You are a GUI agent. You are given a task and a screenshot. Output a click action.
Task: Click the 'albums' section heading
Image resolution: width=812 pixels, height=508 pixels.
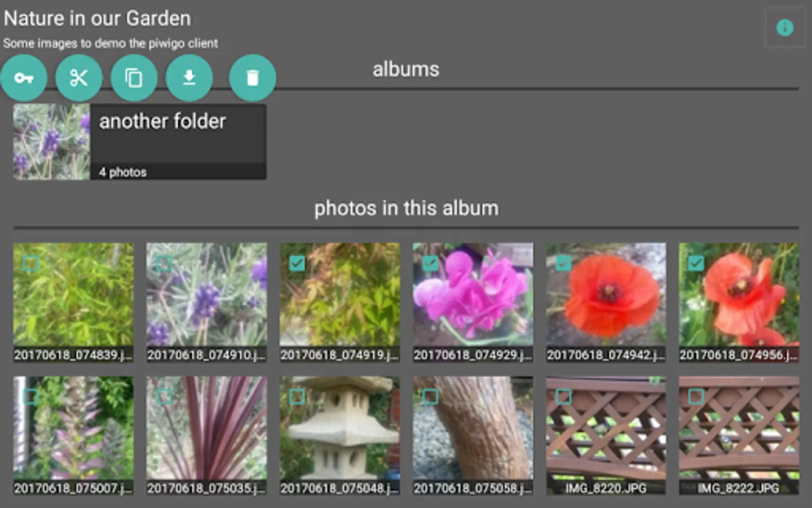(405, 69)
